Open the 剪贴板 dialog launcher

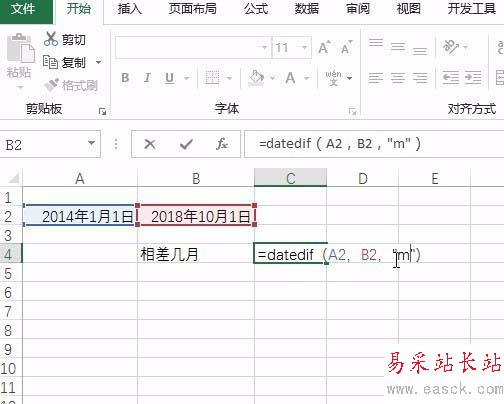103,112
